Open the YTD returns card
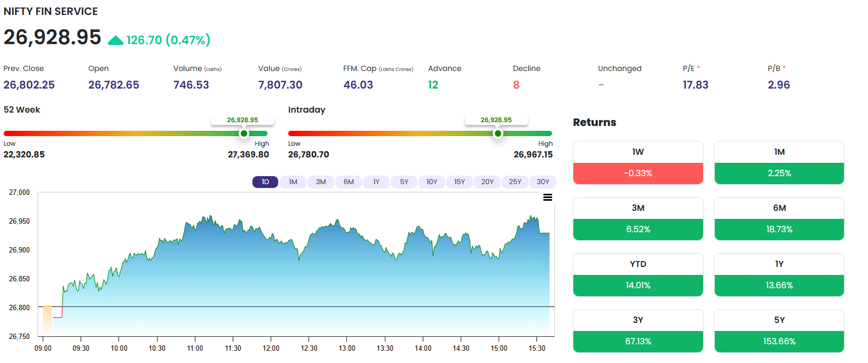Viewport: 868px width, 363px height. tap(638, 275)
